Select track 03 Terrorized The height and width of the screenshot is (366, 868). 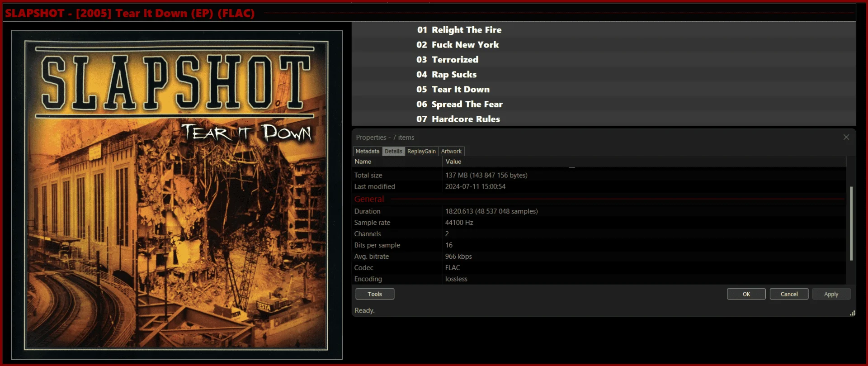pos(604,60)
